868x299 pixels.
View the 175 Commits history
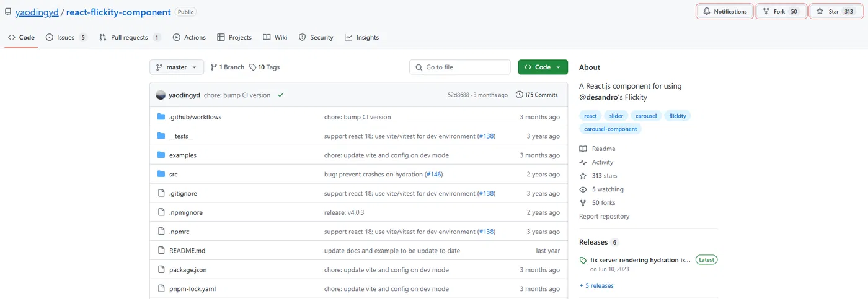tap(537, 95)
